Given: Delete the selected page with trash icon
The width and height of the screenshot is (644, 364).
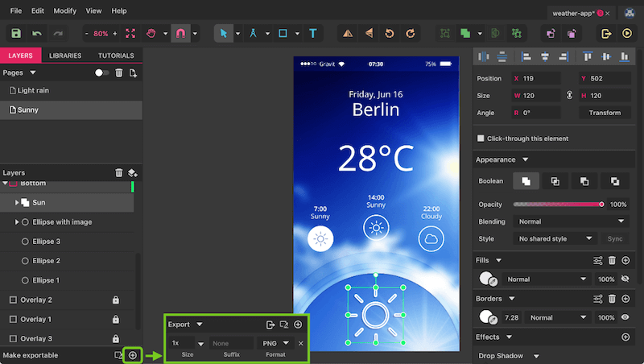Looking at the screenshot, I should coord(119,73).
